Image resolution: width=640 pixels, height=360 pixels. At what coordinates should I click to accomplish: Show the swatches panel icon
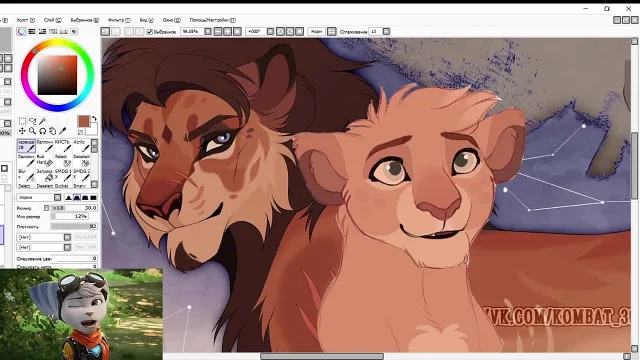tap(63, 31)
